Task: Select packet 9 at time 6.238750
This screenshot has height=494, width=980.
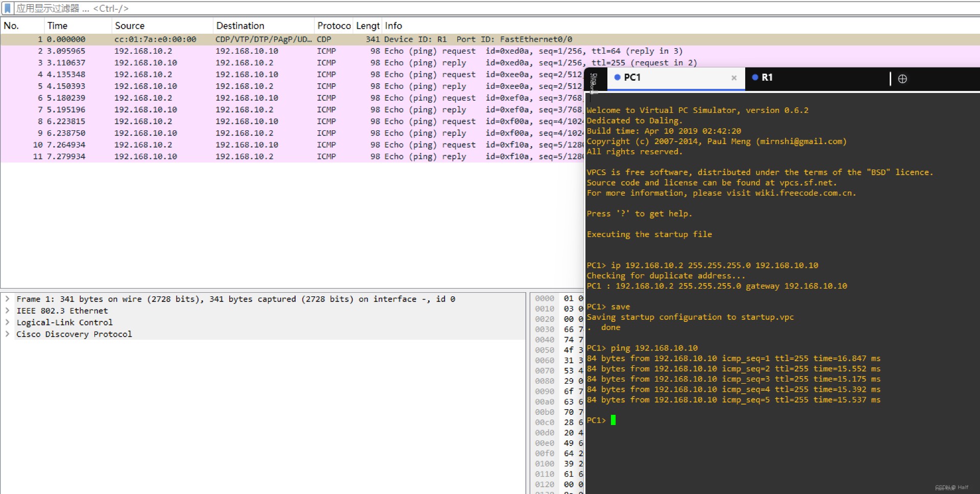Action: tap(292, 133)
